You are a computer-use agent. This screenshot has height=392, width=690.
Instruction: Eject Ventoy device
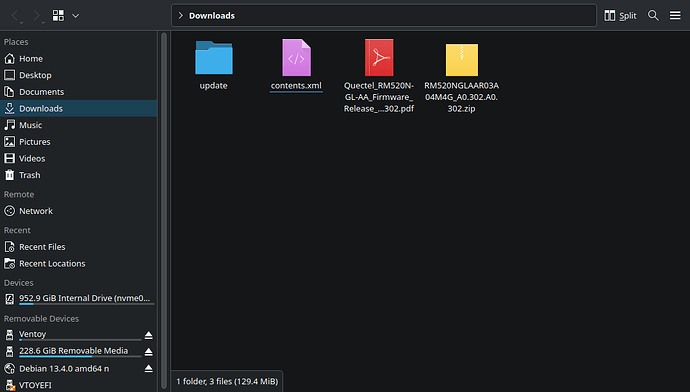(149, 335)
